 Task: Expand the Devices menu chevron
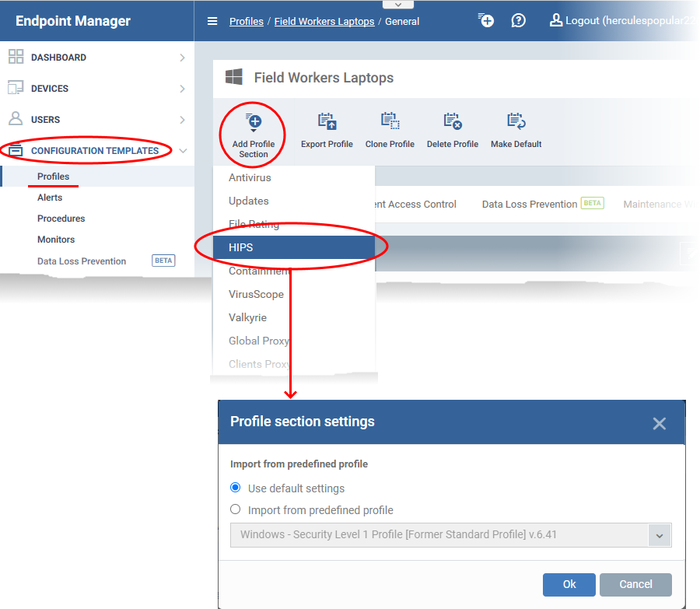tap(182, 89)
